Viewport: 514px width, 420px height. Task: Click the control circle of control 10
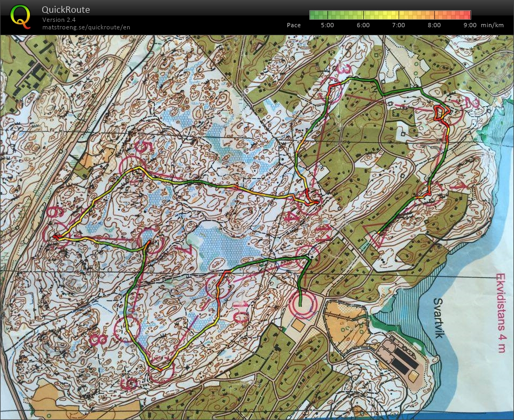[217, 287]
